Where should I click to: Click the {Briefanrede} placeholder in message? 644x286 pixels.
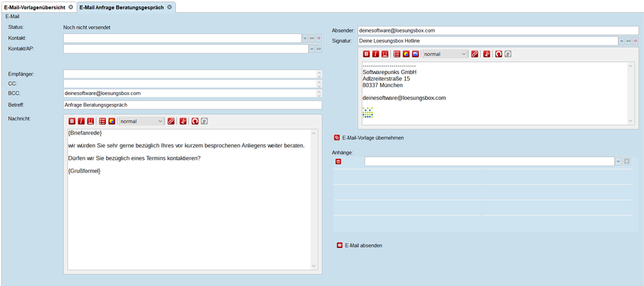pyautogui.click(x=84, y=133)
